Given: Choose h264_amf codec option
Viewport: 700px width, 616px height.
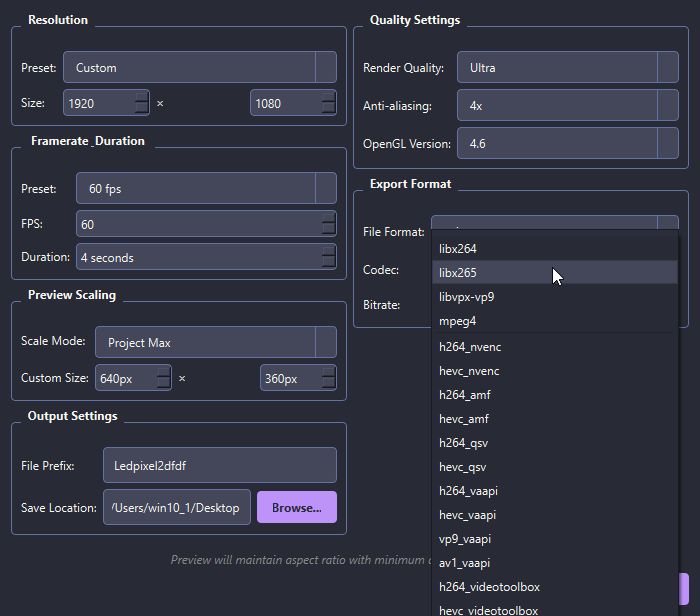Looking at the screenshot, I should click(x=555, y=395).
